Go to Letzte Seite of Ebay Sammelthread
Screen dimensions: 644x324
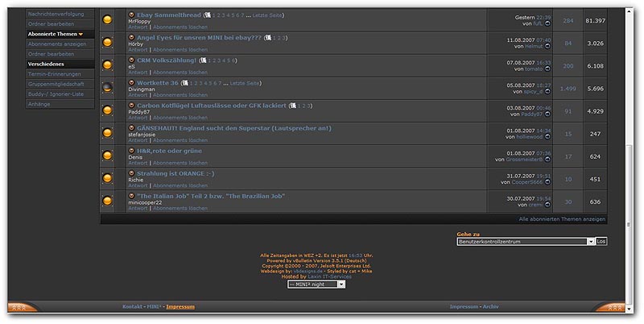pyautogui.click(x=267, y=15)
